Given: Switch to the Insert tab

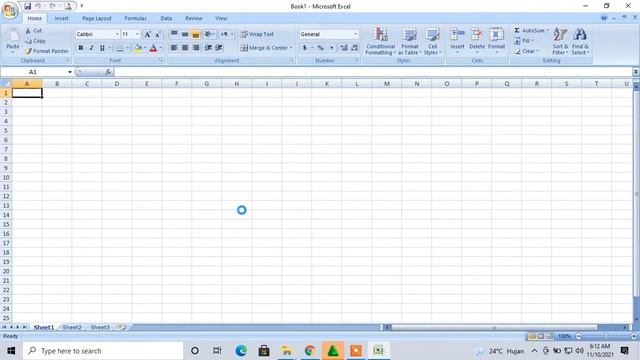Looking at the screenshot, I should (62, 18).
